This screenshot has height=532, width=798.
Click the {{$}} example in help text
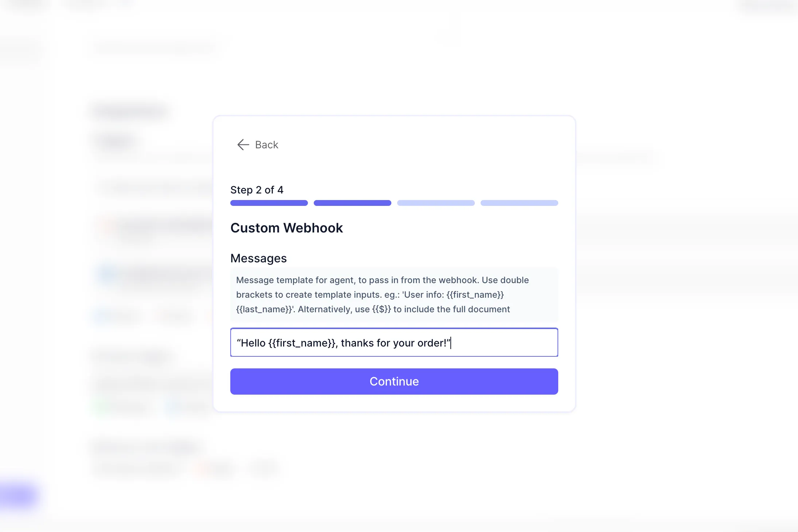(381, 309)
